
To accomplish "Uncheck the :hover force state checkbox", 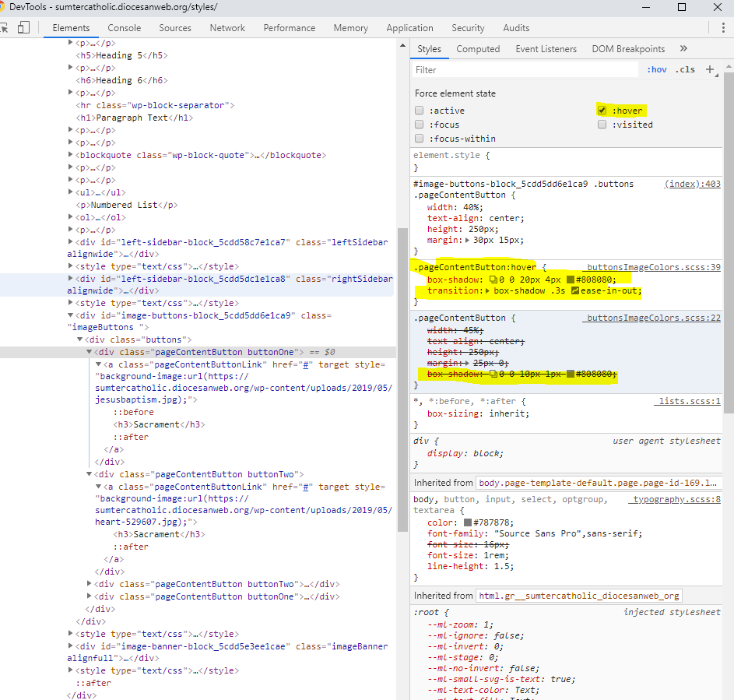I will pos(602,111).
